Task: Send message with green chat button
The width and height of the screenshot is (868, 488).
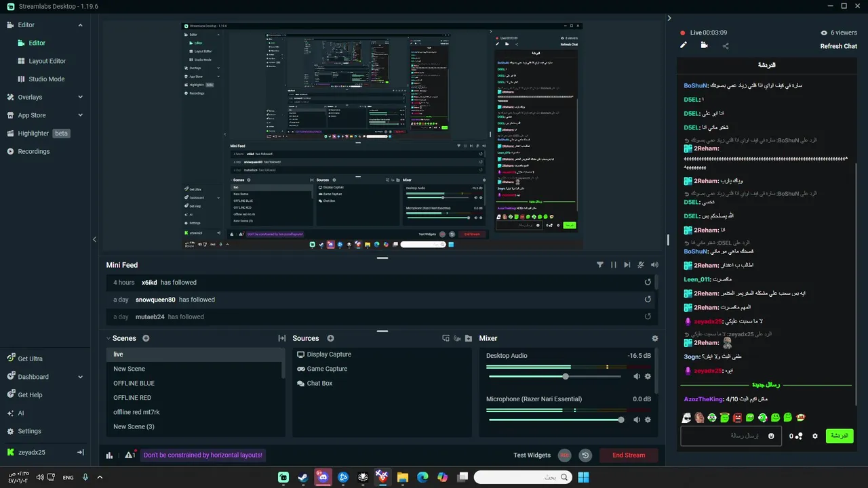Action: click(x=840, y=436)
